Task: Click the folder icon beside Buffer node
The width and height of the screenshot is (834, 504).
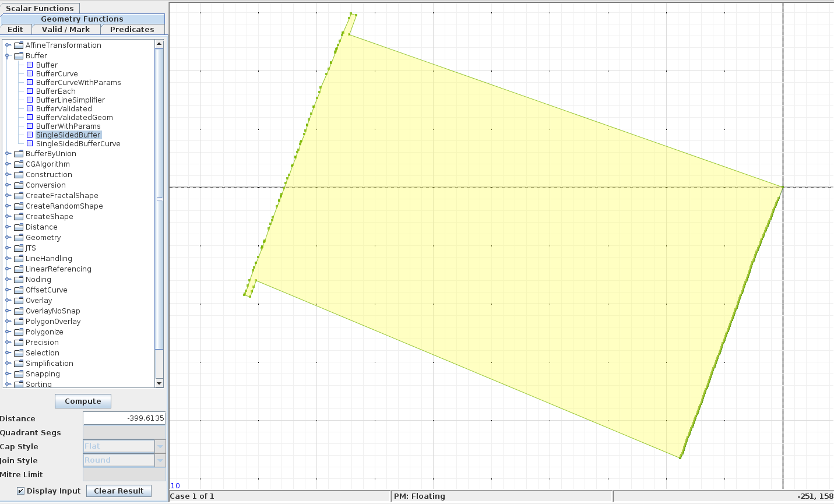Action: point(17,55)
